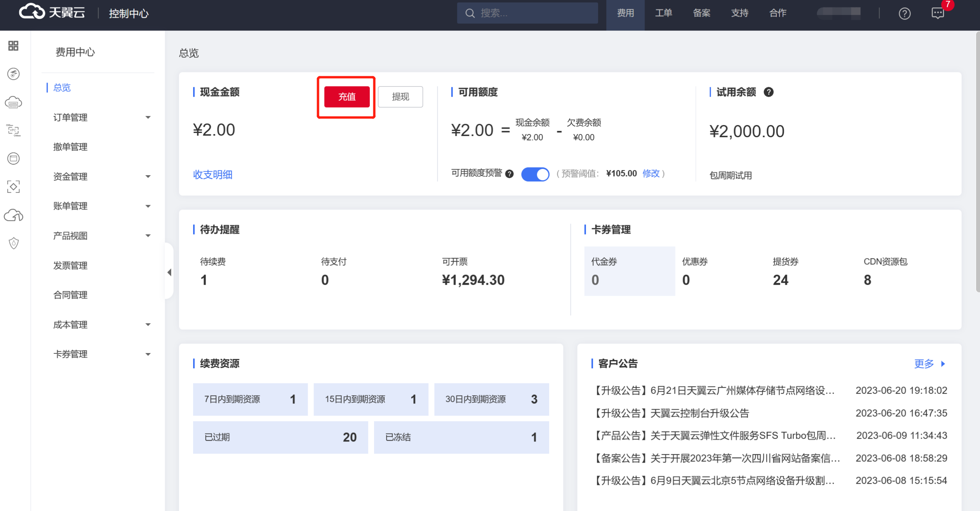Click the help question mark icon in header
This screenshot has width=980, height=511.
click(x=904, y=14)
